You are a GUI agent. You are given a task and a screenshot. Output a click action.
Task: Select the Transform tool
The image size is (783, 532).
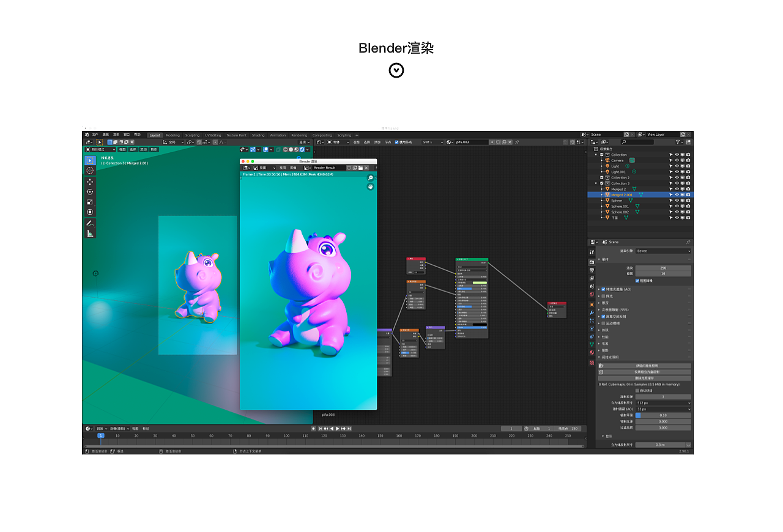point(90,212)
